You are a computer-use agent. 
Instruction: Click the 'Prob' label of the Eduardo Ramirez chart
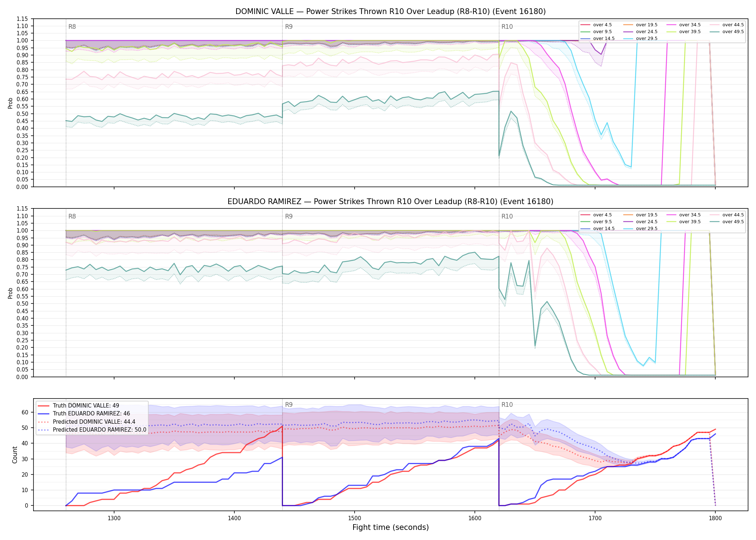click(10, 293)
